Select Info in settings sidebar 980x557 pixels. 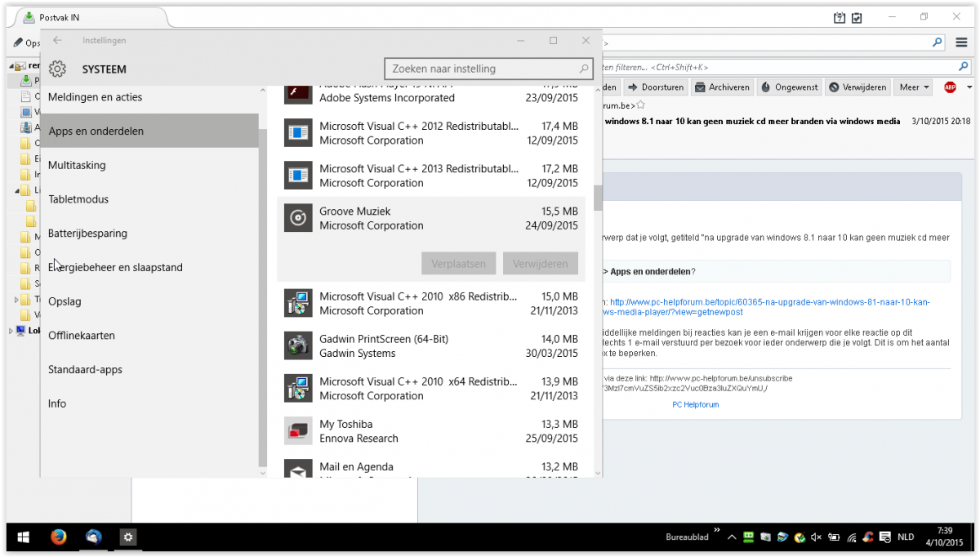pos(149,403)
